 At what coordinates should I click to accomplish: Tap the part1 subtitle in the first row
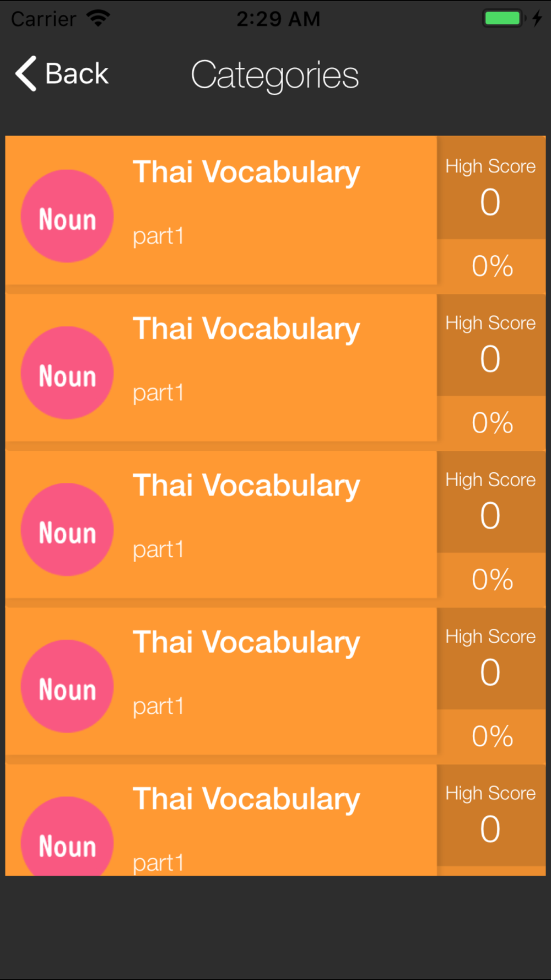tap(158, 236)
